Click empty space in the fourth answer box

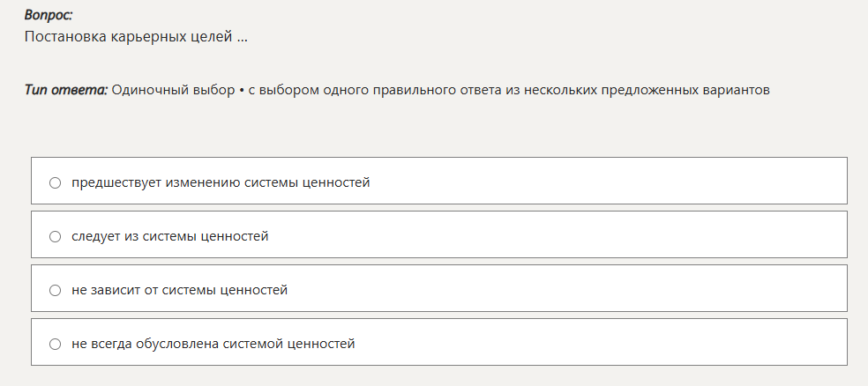pyautogui.click(x=617, y=343)
